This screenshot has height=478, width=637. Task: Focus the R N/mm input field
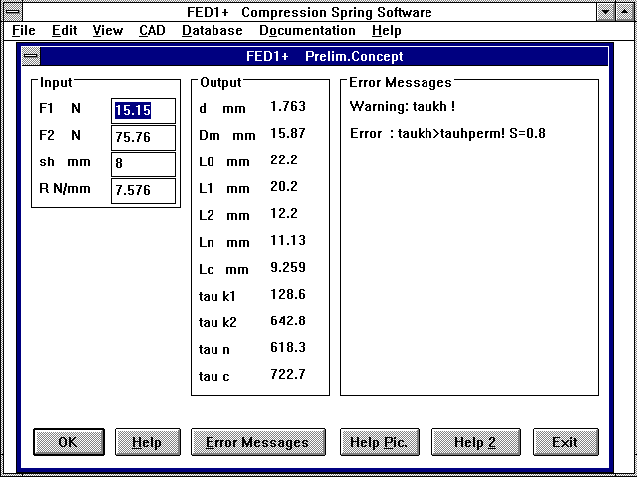143,190
